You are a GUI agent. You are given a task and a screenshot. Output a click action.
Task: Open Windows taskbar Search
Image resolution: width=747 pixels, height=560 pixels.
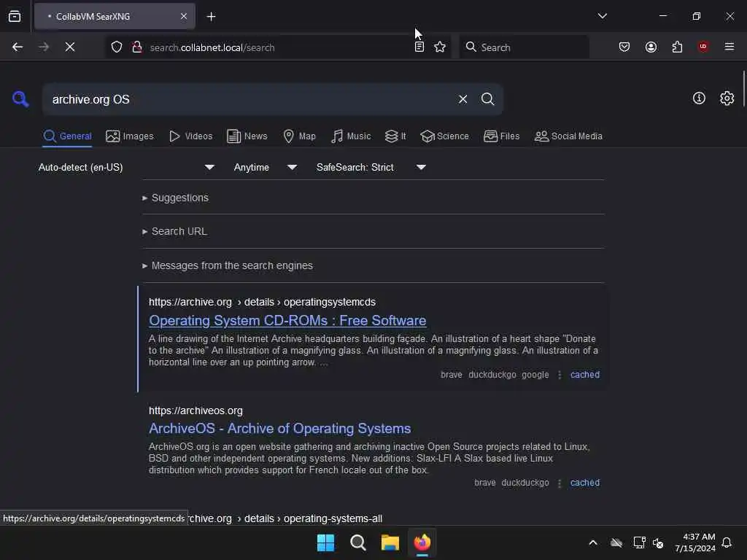tap(357, 542)
